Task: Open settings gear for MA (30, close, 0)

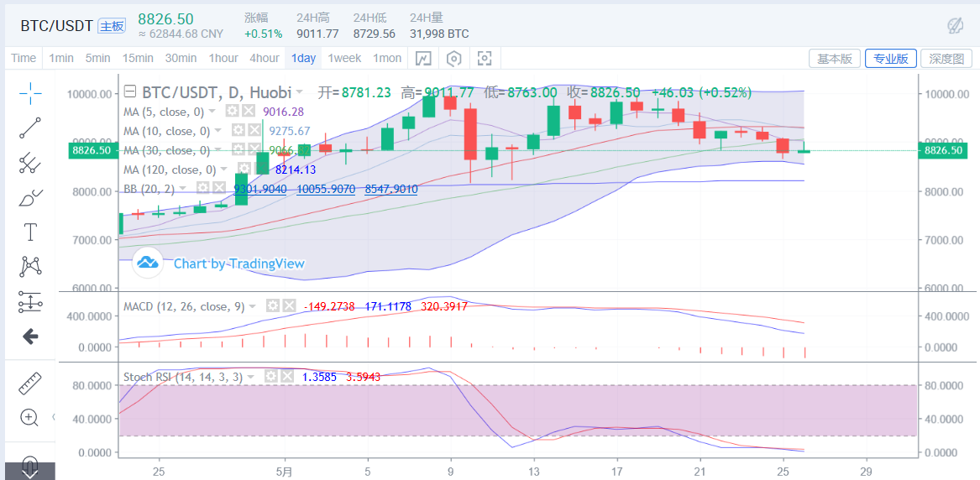Action: point(238,150)
